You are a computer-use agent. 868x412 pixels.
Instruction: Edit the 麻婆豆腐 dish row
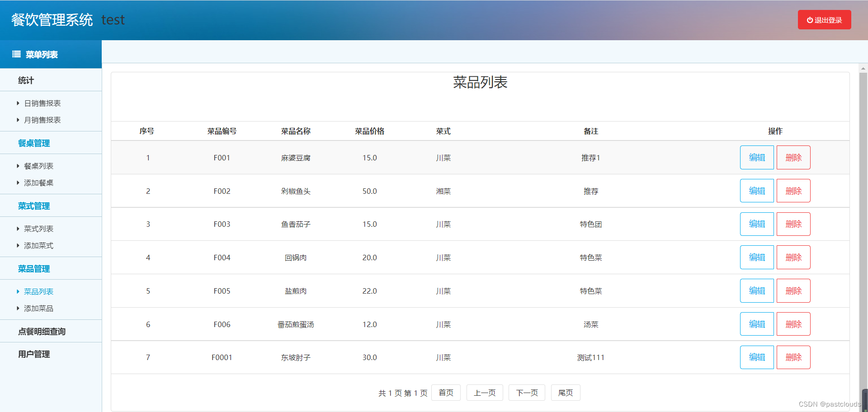757,158
